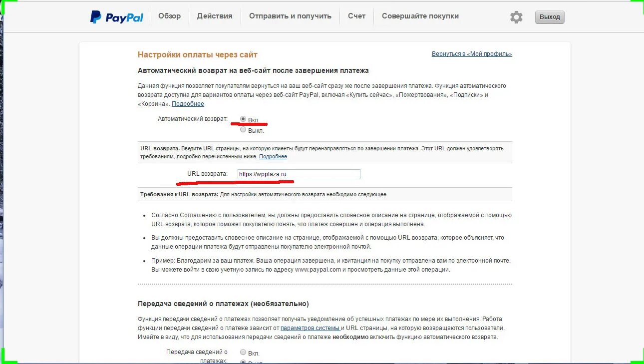This screenshot has height=364, width=644.
Task: Open the settings gear icon
Action: pos(516,17)
